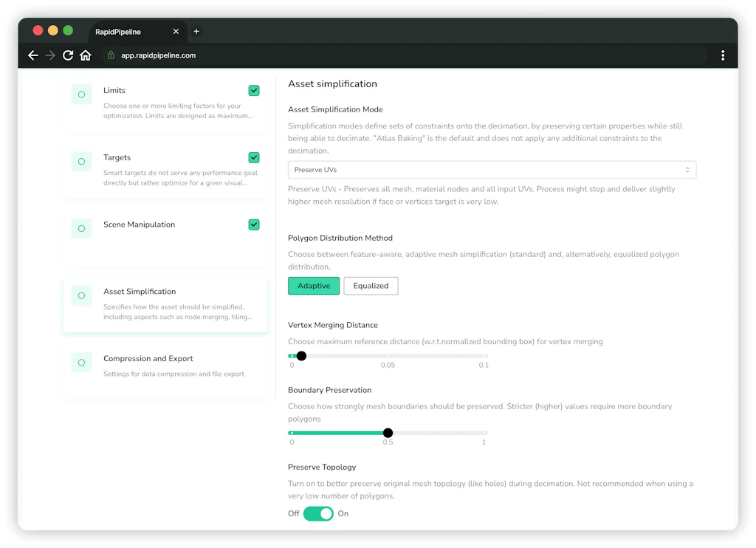The width and height of the screenshot is (756, 548).
Task: Click the page reload icon
Action: click(x=68, y=55)
